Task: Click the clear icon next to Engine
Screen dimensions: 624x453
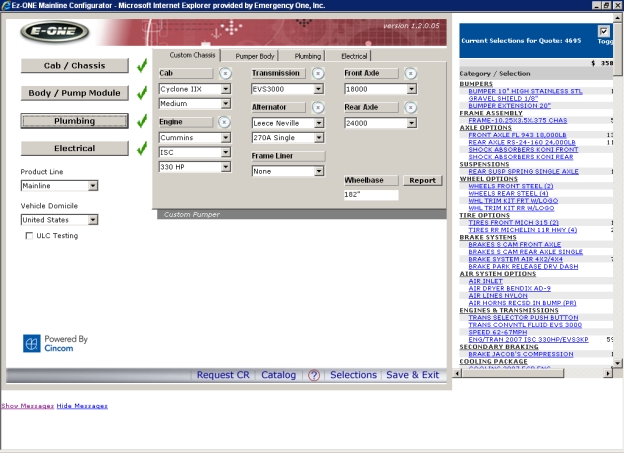Action: 224,122
